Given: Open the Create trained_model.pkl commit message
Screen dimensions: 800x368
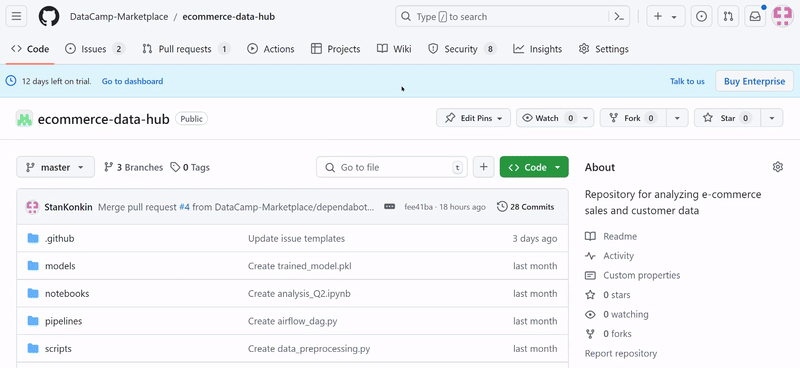Looking at the screenshot, I should point(300,266).
